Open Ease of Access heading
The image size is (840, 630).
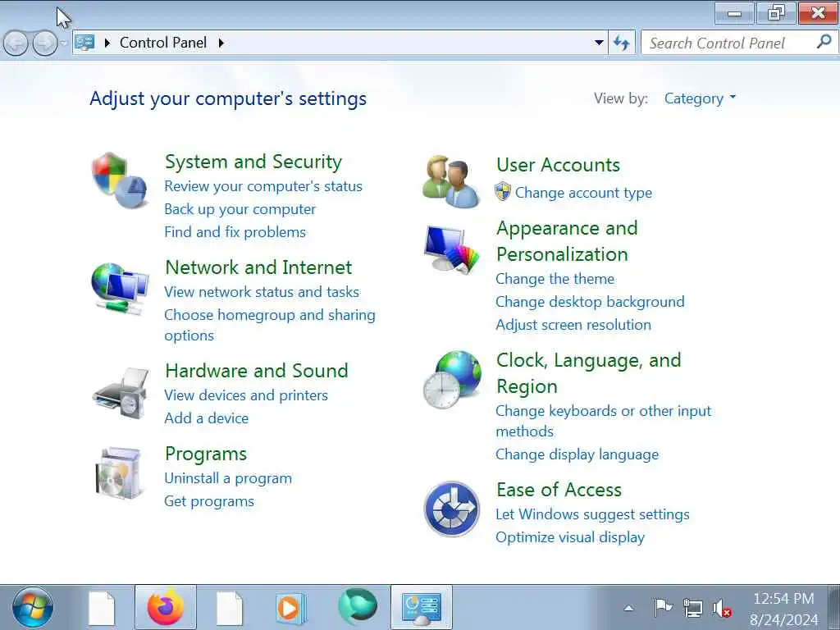pyautogui.click(x=559, y=491)
